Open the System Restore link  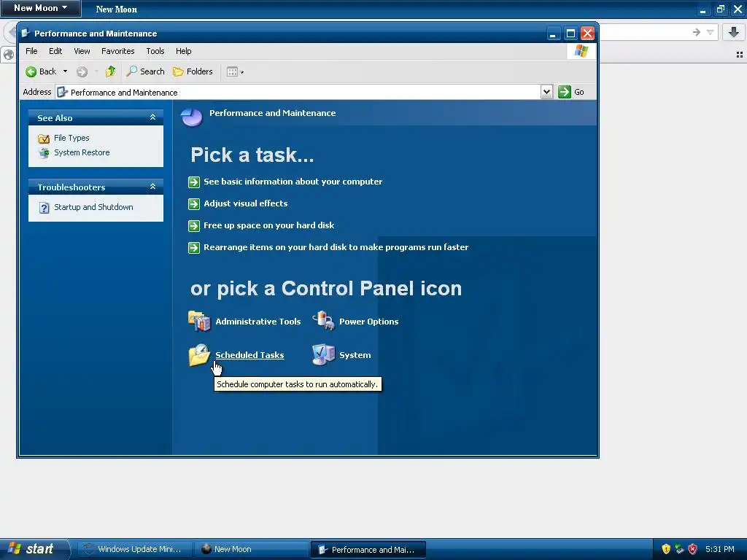click(82, 152)
